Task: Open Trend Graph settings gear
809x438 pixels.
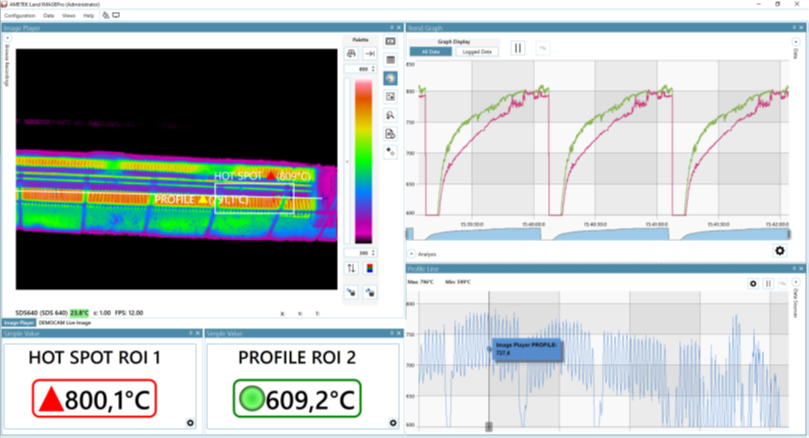Action: click(780, 251)
